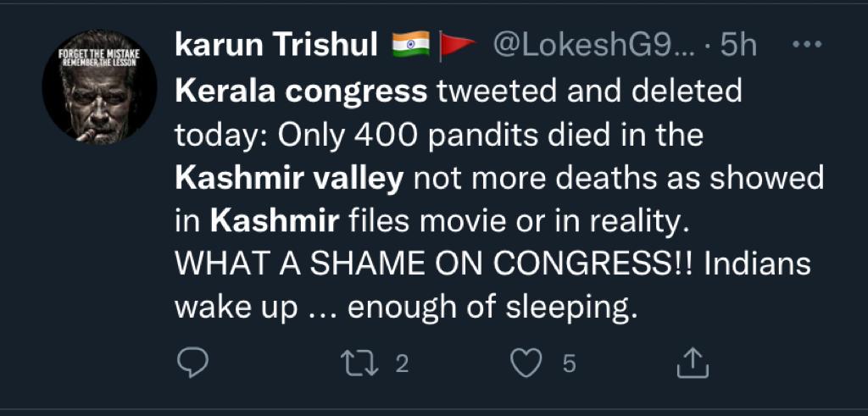Click the words 'tweeted and deleted'
The image size is (868, 416).
589,91
